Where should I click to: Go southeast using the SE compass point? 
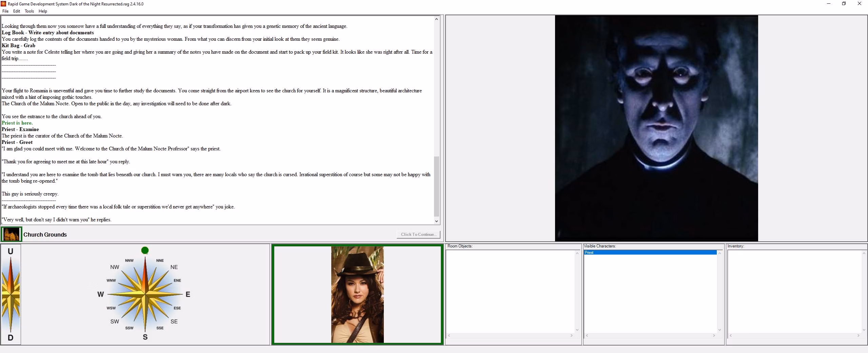click(174, 321)
